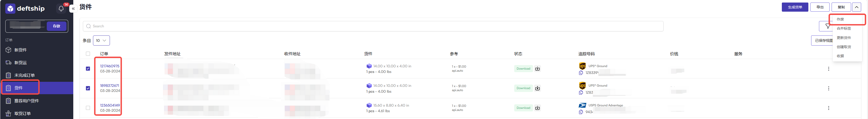Open the 已保存视图 saved views dropdown
The image size is (868, 119).
[x=822, y=41]
